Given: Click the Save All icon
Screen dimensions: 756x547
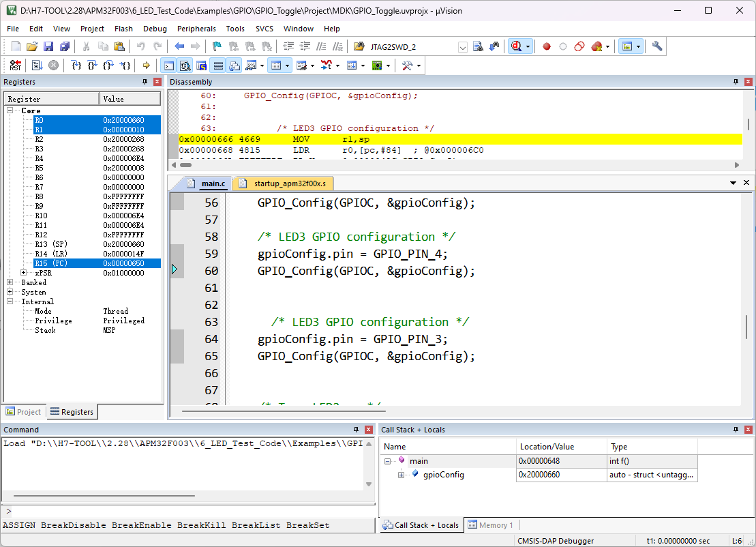Looking at the screenshot, I should 65,47.
